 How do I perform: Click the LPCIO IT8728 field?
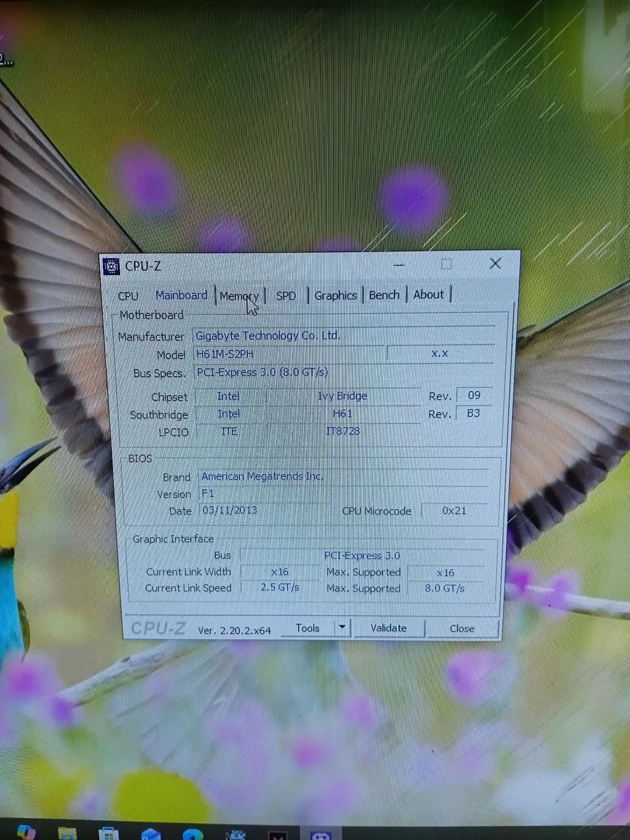pyautogui.click(x=343, y=432)
